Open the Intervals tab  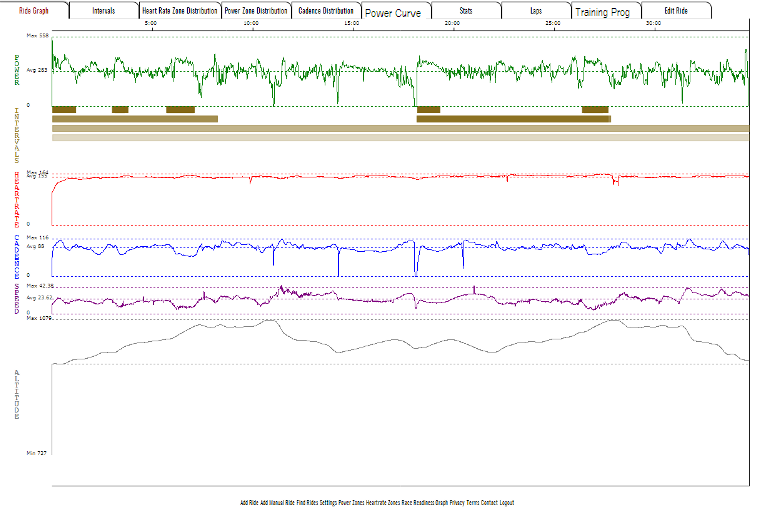(103, 10)
